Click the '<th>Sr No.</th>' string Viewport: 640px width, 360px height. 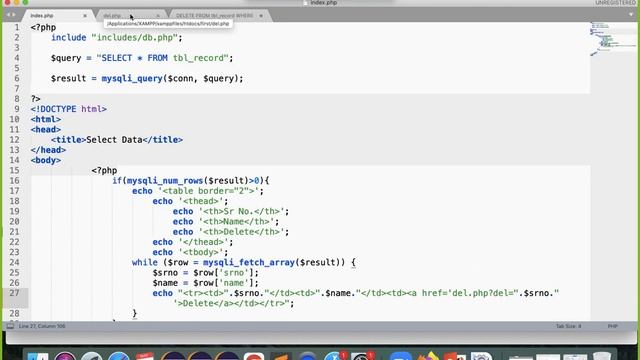click(241, 211)
